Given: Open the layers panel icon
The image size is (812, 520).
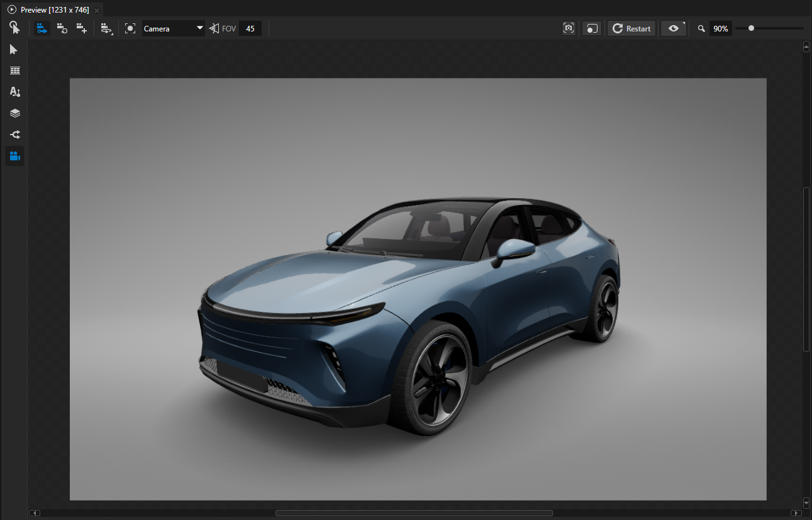Looking at the screenshot, I should [14, 113].
